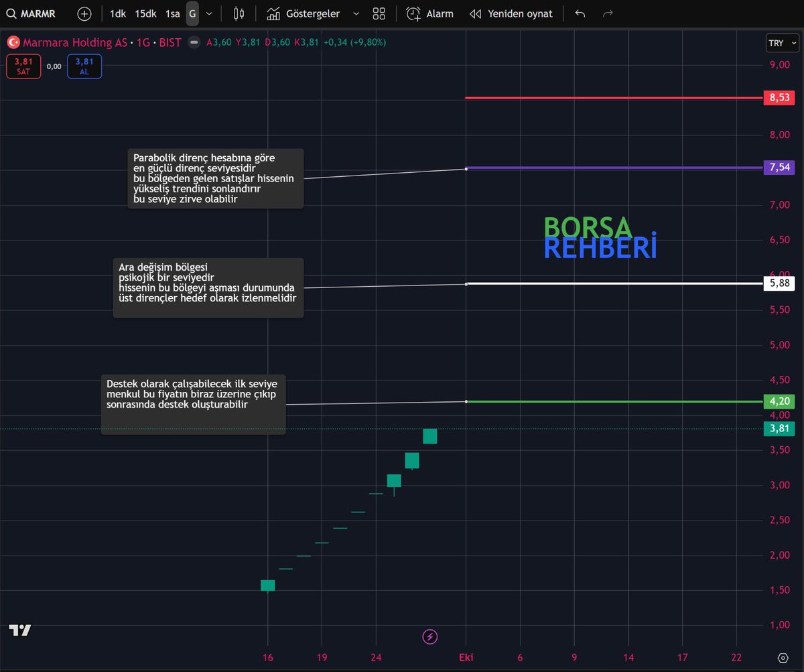The width and height of the screenshot is (804, 672).
Task: Select the Ara değişim bölgesi callout
Action: pos(208,287)
